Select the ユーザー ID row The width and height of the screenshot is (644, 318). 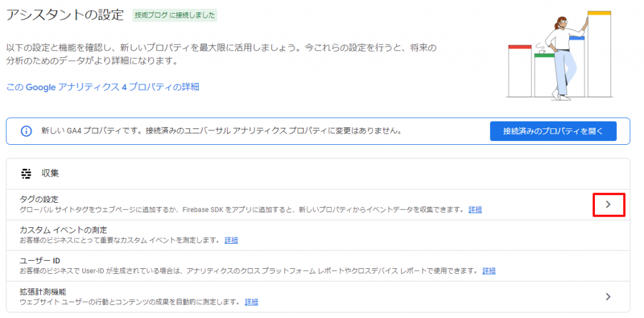[318, 266]
